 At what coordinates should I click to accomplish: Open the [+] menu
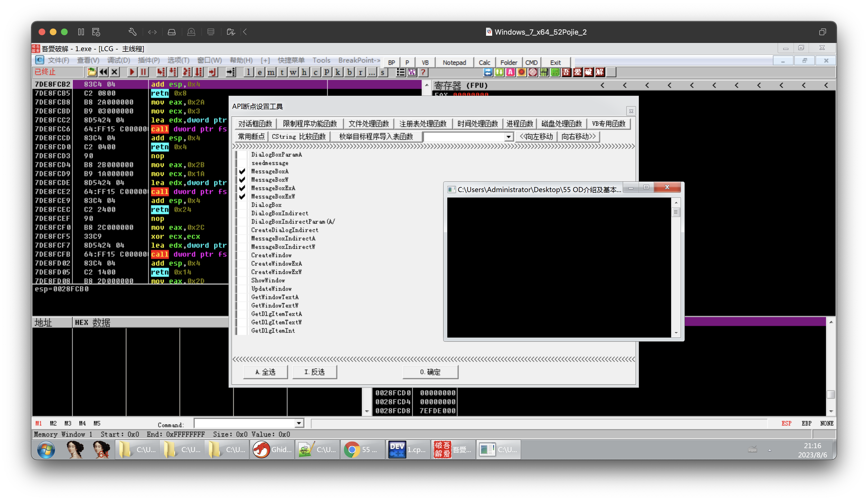point(265,60)
